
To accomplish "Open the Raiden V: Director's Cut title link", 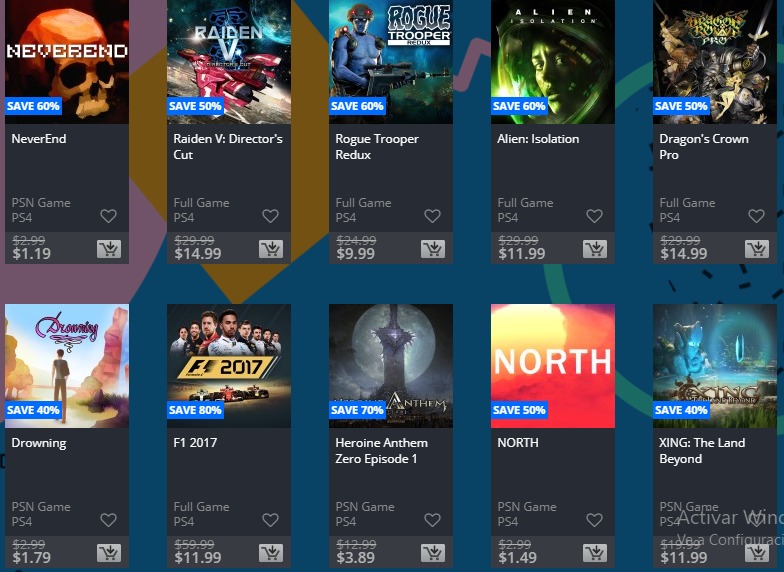I will click(x=228, y=146).
